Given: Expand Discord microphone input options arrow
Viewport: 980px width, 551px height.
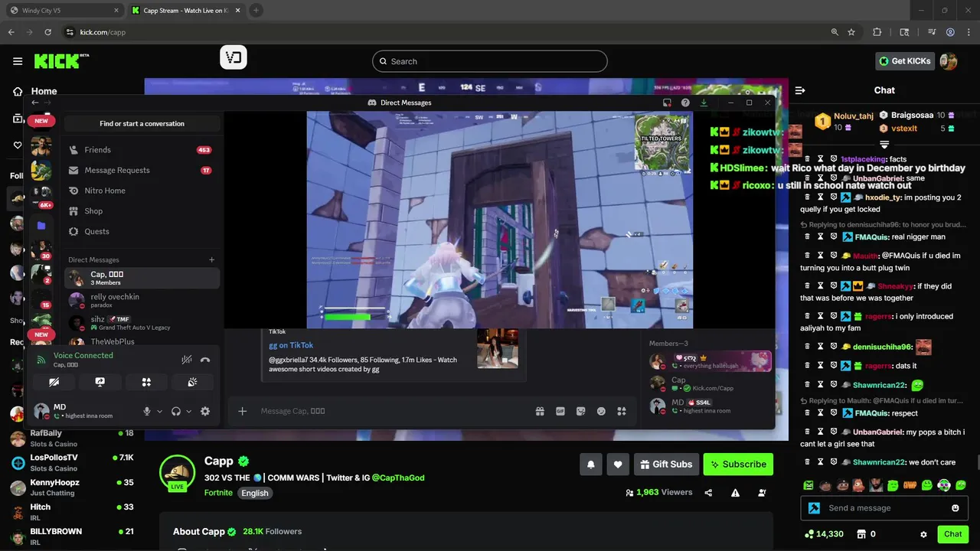Looking at the screenshot, I should (159, 411).
